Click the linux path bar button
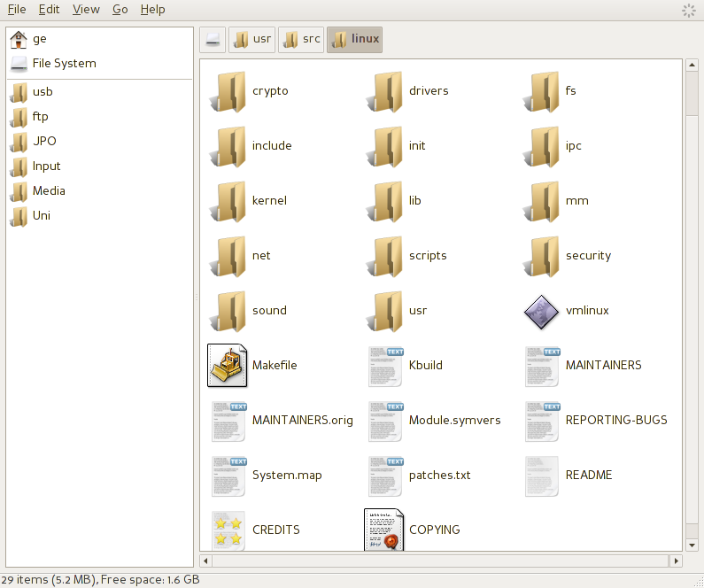The width and height of the screenshot is (704, 588). pyautogui.click(x=354, y=39)
